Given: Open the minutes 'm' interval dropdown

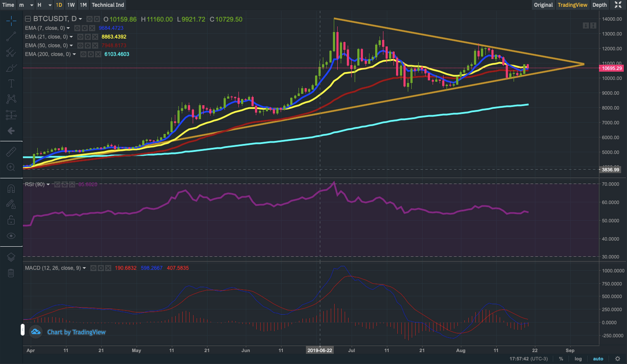Looking at the screenshot, I should tap(25, 5).
